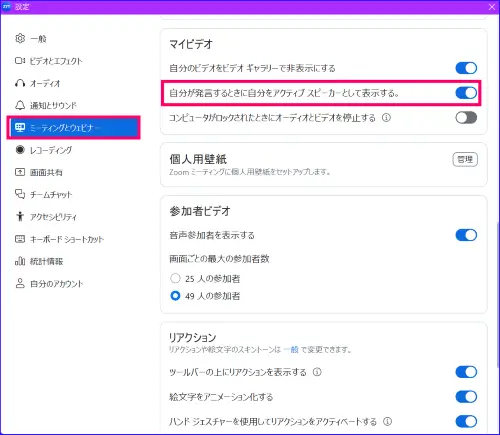Image resolution: width=500 pixels, height=435 pixels.
Task: Click info icon beside ハンドジェスチャー option
Action: (x=387, y=422)
